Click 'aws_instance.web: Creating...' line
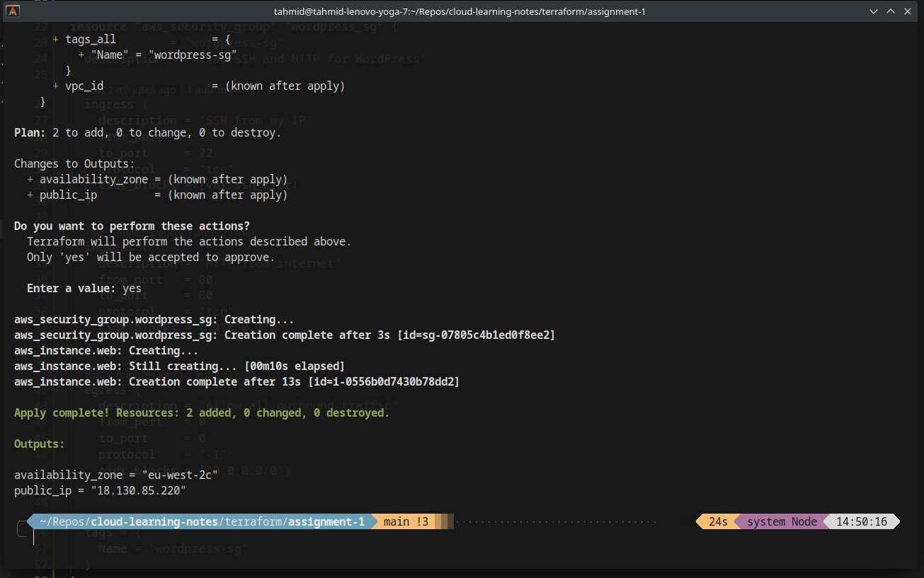 tap(106, 350)
